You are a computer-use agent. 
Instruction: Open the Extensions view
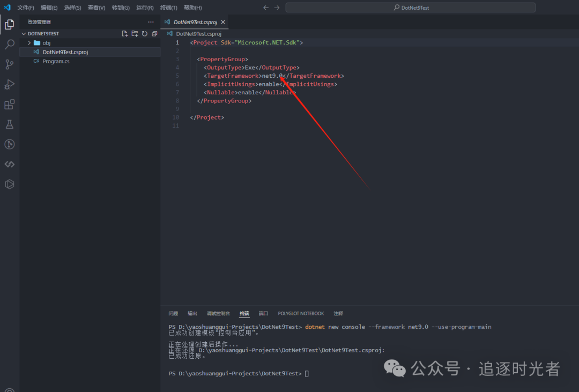[x=10, y=104]
